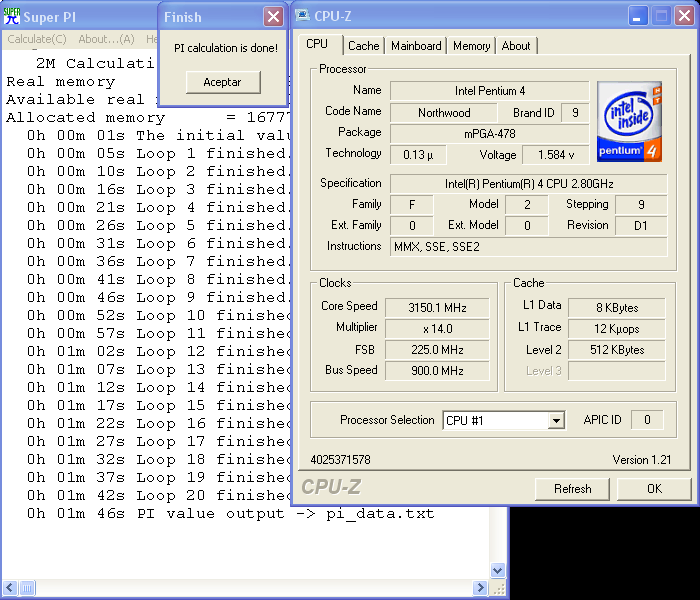Click the CPU-Z title bar icon

304,16
